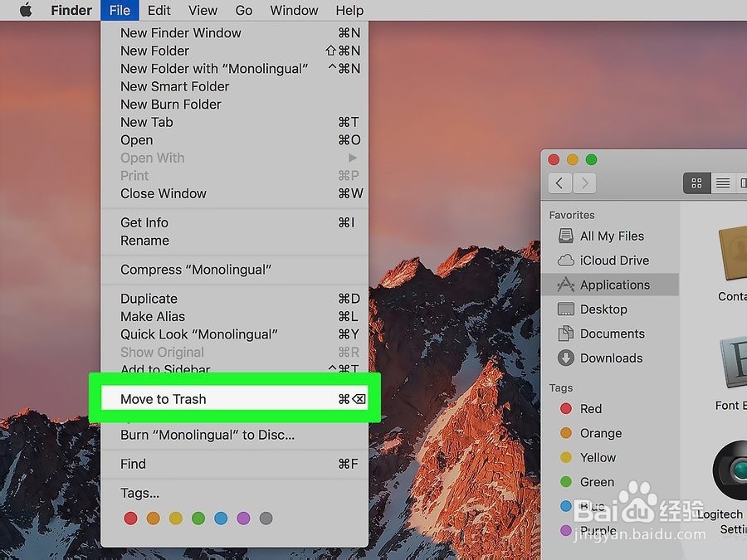
Task: Close the open File menu
Action: click(120, 10)
